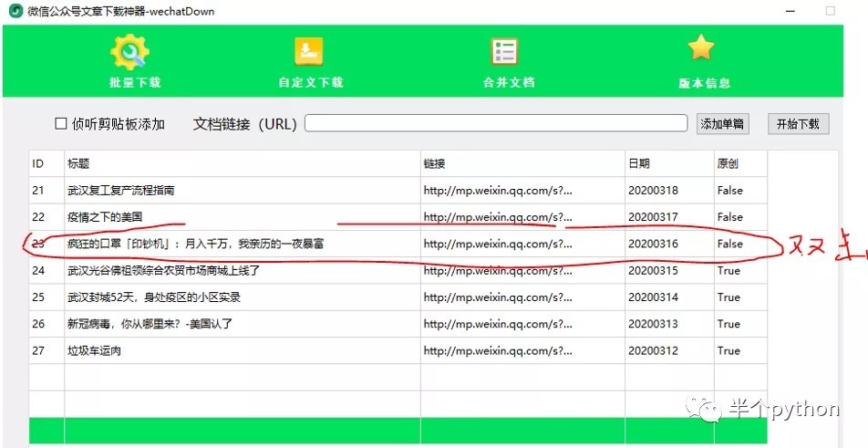Switch to 版本信息 tab label
868x448 pixels.
pyautogui.click(x=704, y=83)
